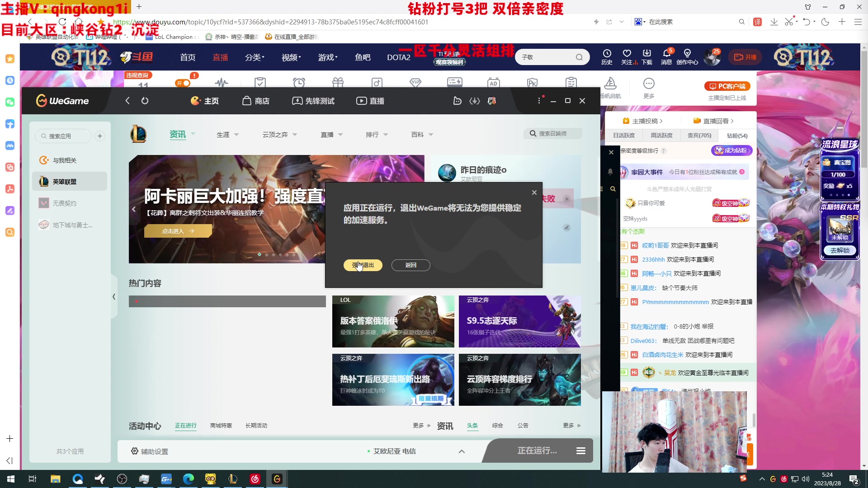
Task: Toggle the 开 switch in streamer toolbar
Action: (x=183, y=83)
